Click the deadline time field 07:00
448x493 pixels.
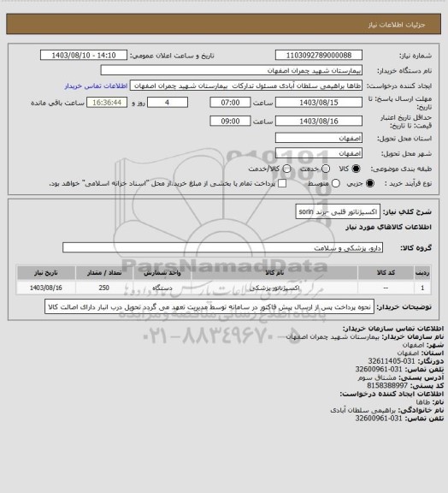click(230, 103)
